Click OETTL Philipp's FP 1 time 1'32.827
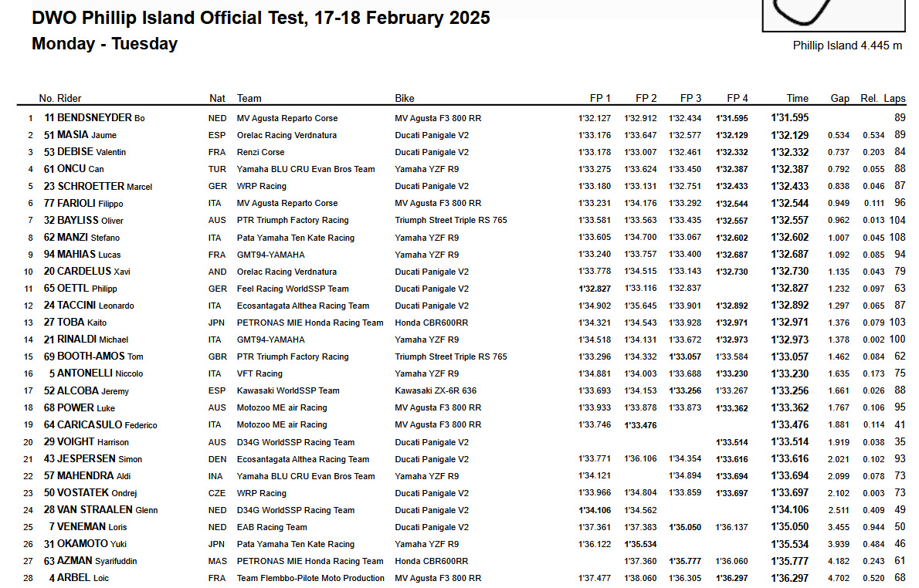919x588 pixels. (x=595, y=288)
